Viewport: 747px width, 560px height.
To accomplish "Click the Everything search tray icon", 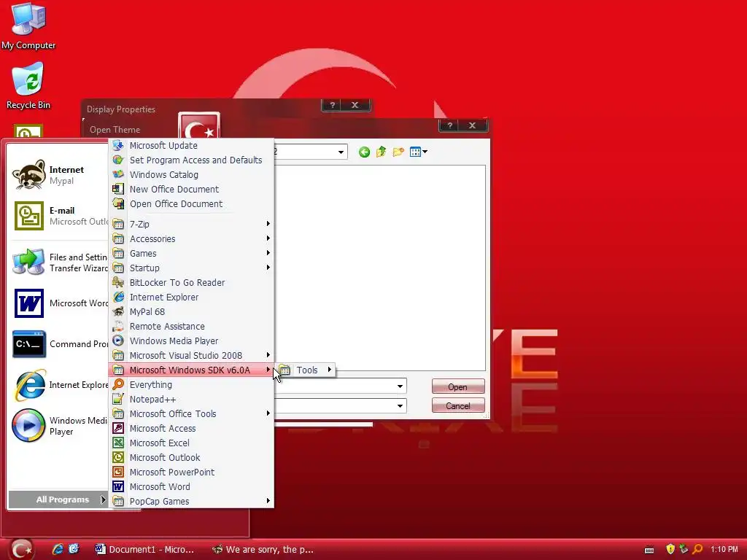I will tap(697, 549).
